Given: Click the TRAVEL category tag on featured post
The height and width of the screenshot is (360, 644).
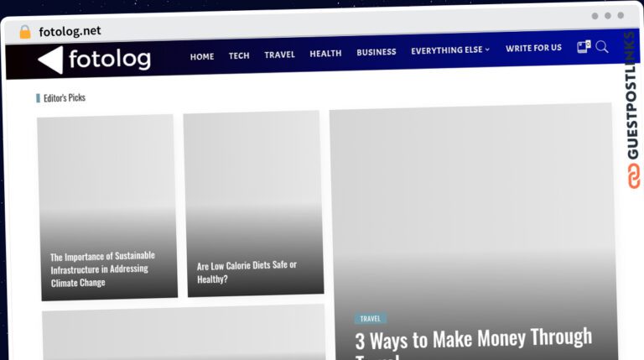Looking at the screenshot, I should (x=370, y=319).
